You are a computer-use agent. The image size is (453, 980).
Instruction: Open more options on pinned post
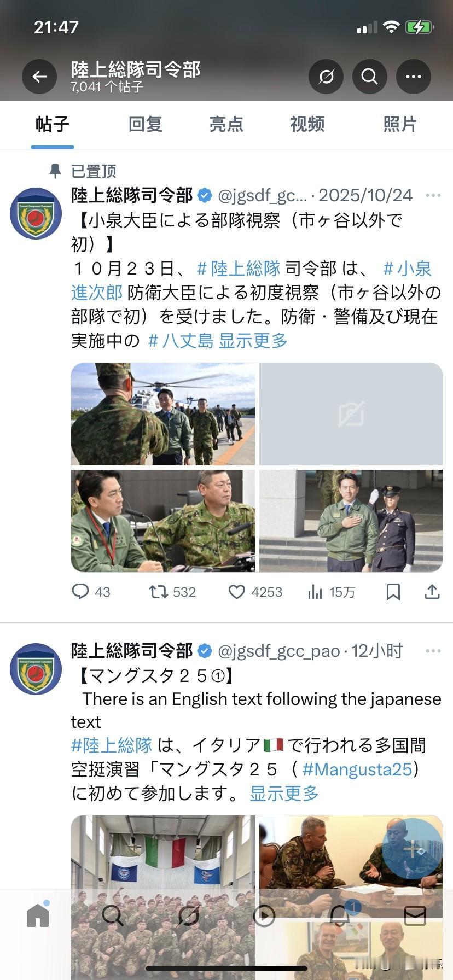click(433, 195)
